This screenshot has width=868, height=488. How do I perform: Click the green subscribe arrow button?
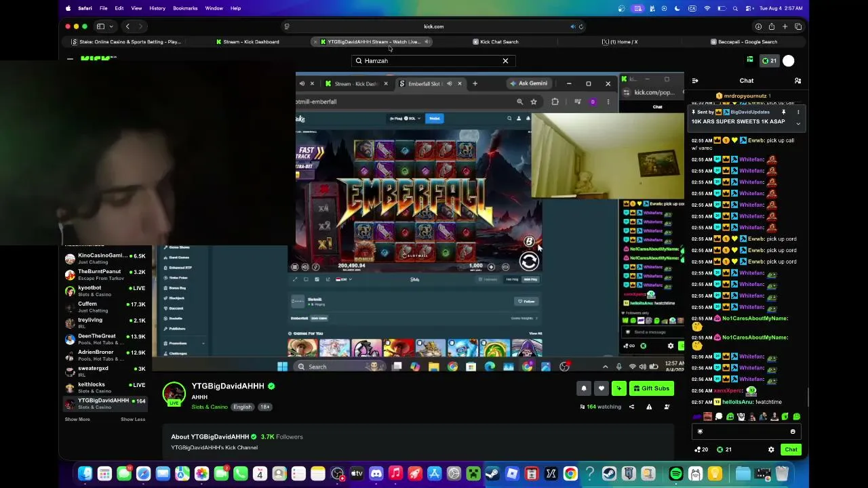[618, 388]
